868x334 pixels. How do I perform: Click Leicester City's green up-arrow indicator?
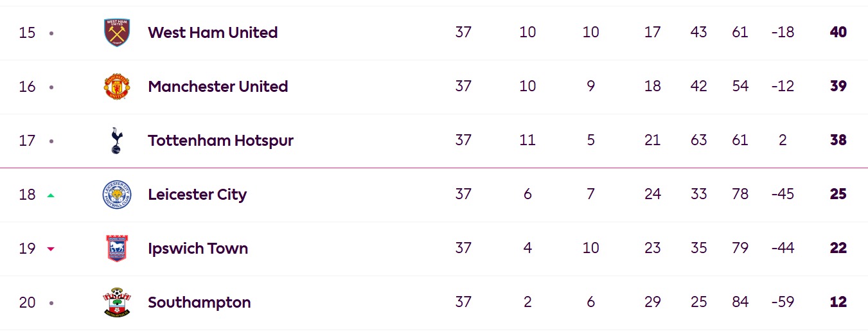tap(51, 195)
